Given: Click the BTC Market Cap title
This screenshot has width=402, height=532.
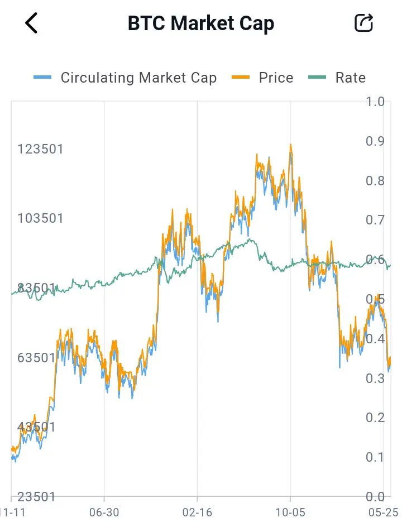Looking at the screenshot, I should tap(201, 23).
